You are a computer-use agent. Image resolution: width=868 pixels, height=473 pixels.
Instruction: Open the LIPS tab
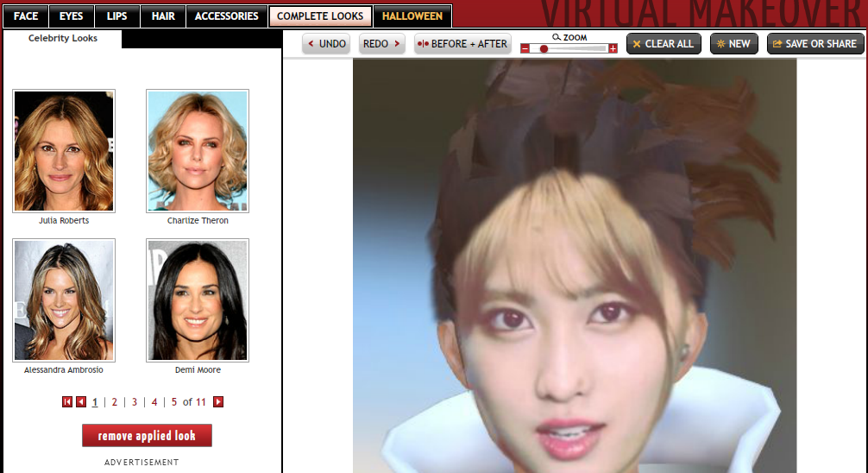coord(116,16)
